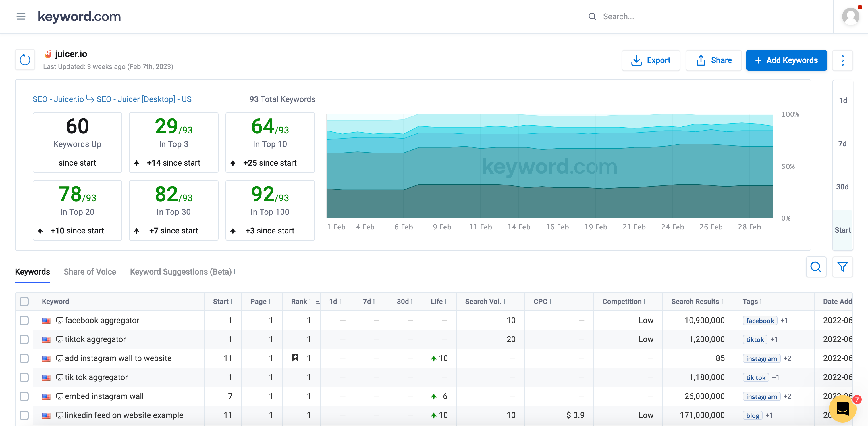Image resolution: width=868 pixels, height=426 pixels.
Task: Click the desktop device icon for facebook aggregator
Action: tap(59, 321)
